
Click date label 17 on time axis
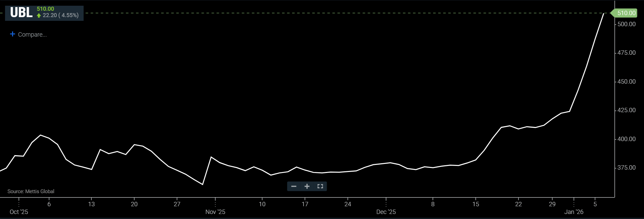(305, 204)
